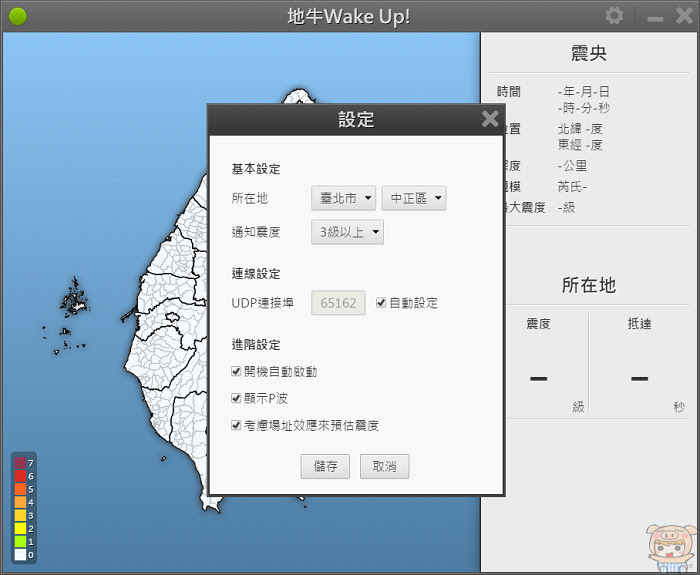The image size is (700, 575).
Task: Click the 北緯 -度 latitude value
Action: click(x=580, y=129)
